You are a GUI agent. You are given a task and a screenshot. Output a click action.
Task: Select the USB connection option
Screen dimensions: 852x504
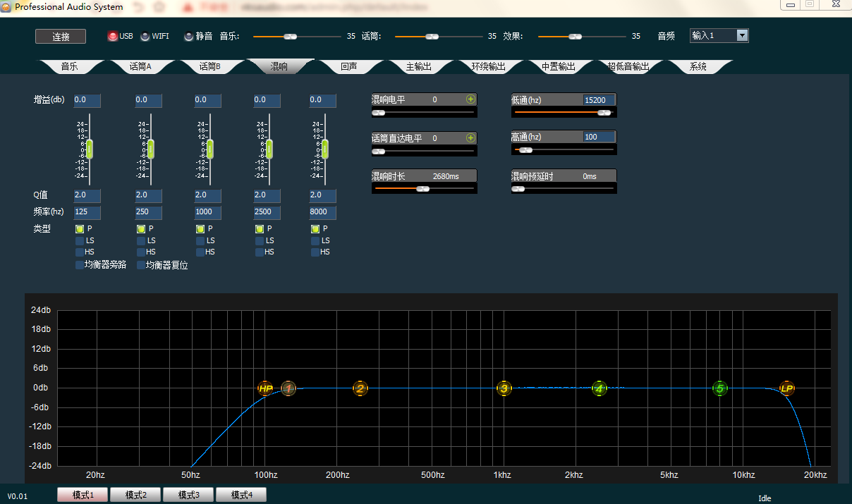113,37
